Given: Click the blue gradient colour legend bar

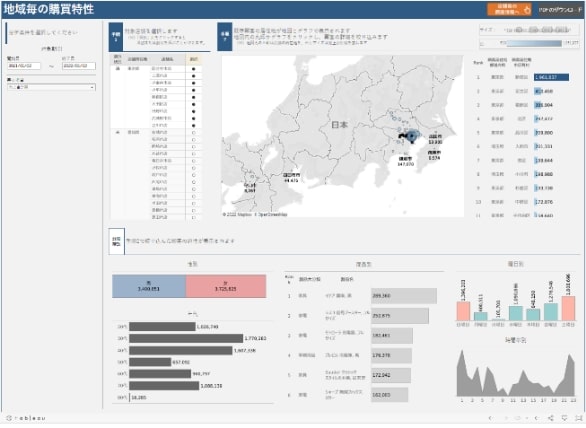Looking at the screenshot, I should 533,43.
